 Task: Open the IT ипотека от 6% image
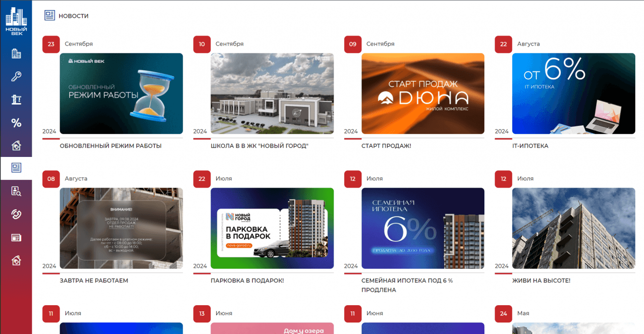(574, 94)
